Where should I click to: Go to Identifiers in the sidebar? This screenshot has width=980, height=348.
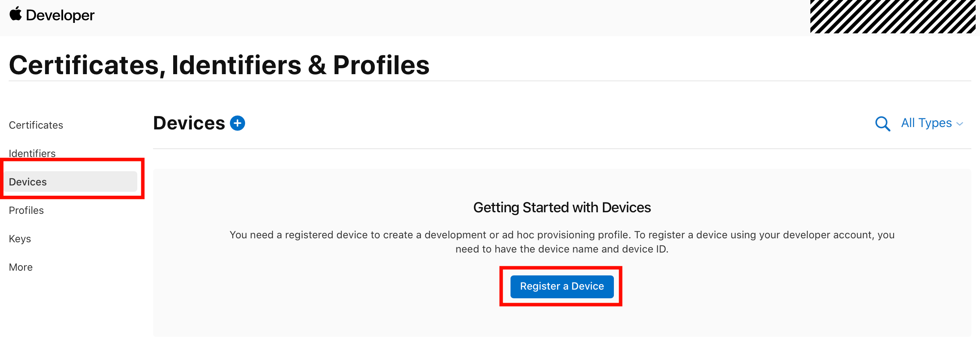[x=32, y=153]
